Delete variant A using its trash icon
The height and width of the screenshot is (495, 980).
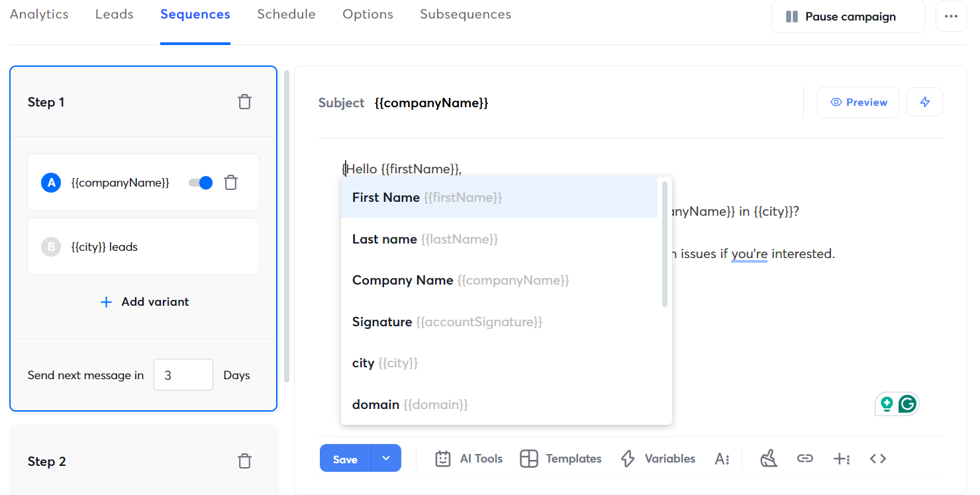(x=230, y=183)
